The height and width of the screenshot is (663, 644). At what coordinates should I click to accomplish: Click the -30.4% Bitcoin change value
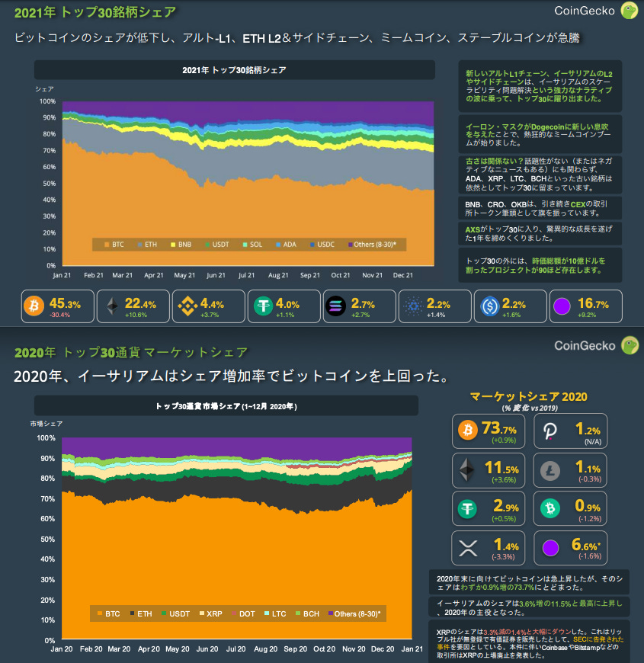[59, 315]
